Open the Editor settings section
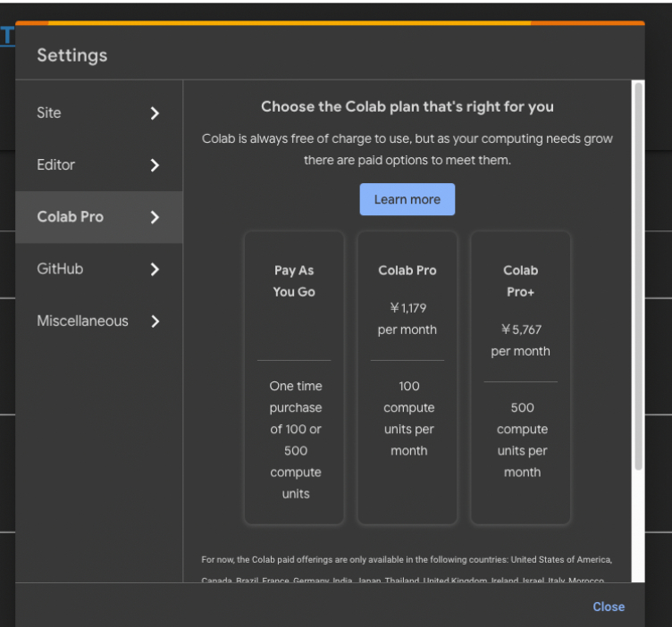The image size is (672, 627). (x=98, y=165)
